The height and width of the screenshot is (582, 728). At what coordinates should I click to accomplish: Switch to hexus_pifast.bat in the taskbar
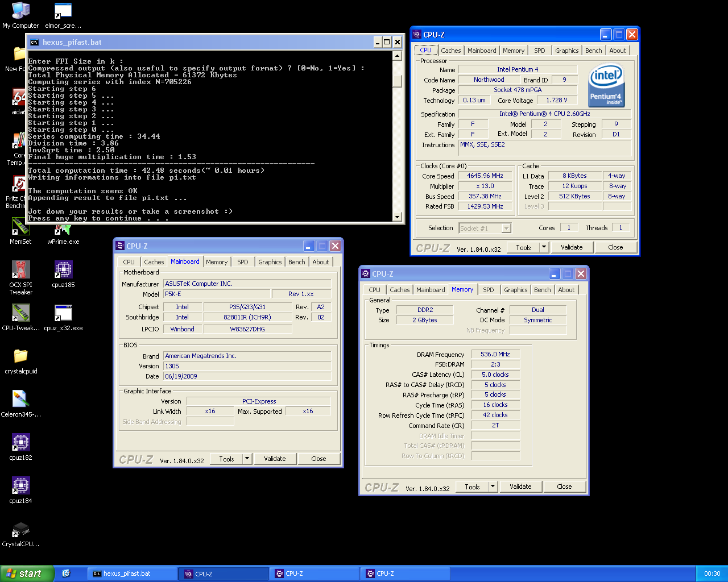[132, 573]
